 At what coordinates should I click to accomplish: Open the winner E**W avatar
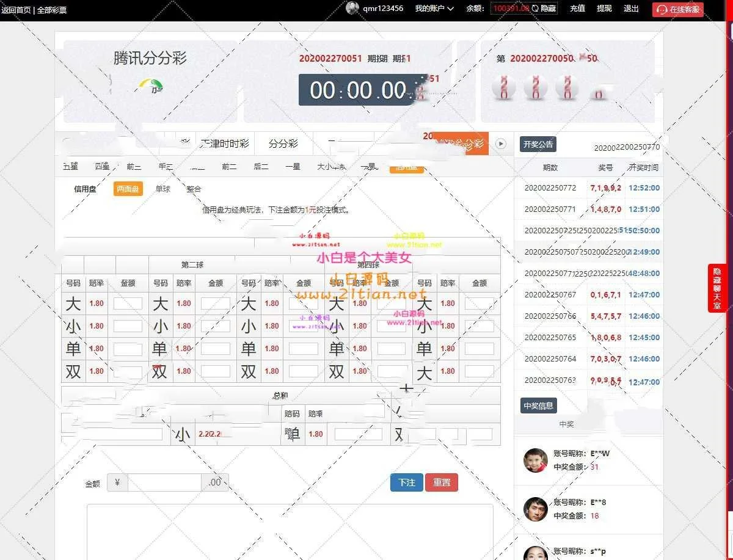click(x=536, y=460)
